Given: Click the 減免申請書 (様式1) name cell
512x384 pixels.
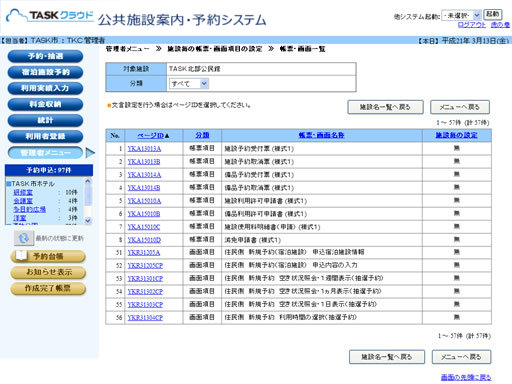Looking at the screenshot, I should (x=322, y=240).
